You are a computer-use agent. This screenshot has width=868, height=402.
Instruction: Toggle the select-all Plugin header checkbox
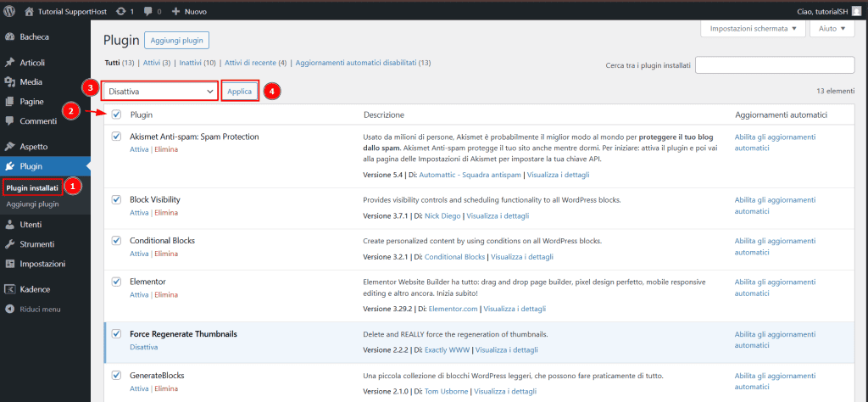click(x=116, y=114)
